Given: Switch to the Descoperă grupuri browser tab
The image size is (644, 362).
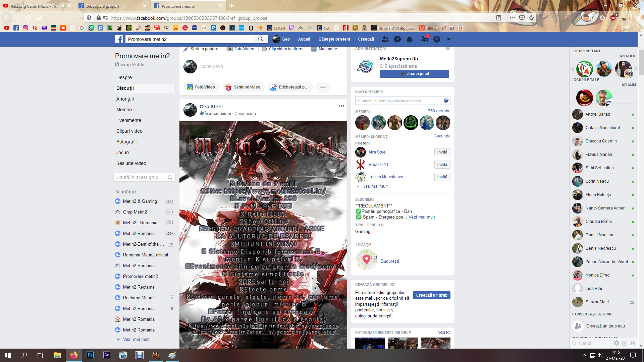Looking at the screenshot, I should 102,6.
